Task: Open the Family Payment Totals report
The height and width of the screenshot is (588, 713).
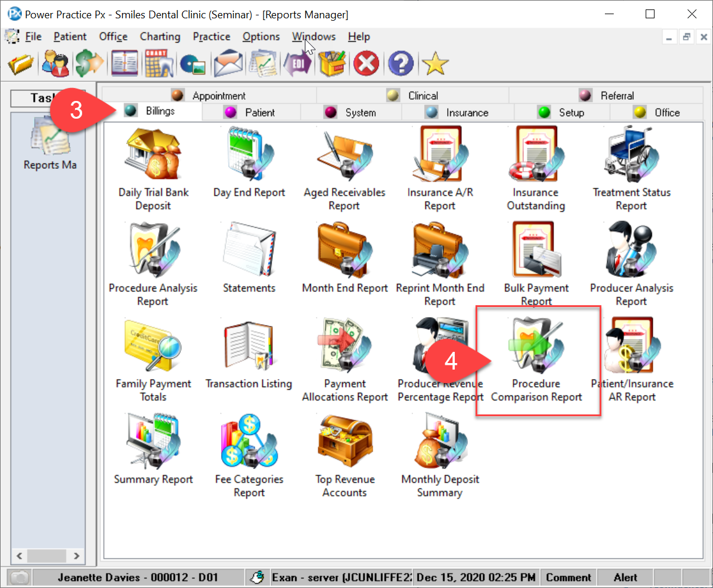Action: point(153,361)
